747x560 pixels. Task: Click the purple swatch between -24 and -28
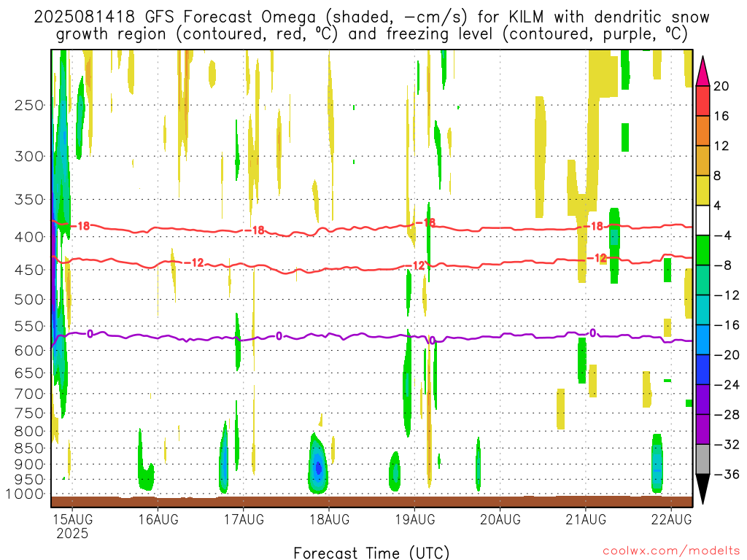point(703,400)
